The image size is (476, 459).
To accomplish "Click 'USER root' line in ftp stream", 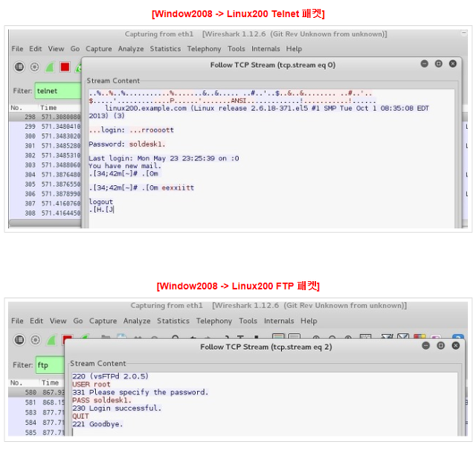I will coord(91,385).
